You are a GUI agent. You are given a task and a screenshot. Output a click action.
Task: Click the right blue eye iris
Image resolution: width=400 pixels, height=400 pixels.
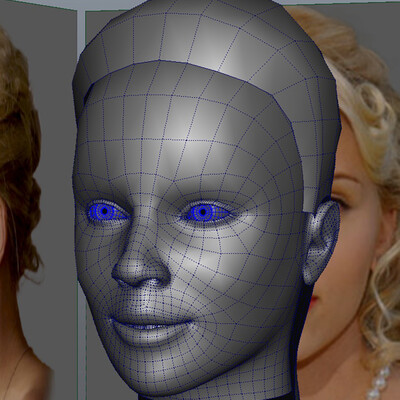point(202,211)
